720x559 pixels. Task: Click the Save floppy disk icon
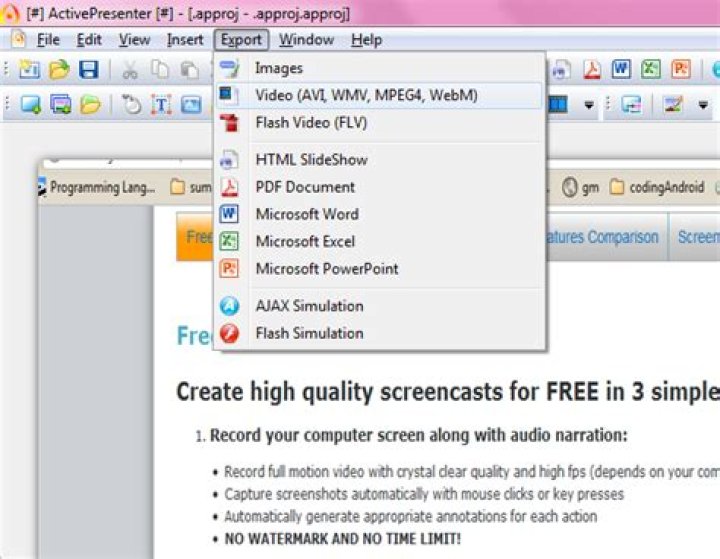pyautogui.click(x=89, y=70)
